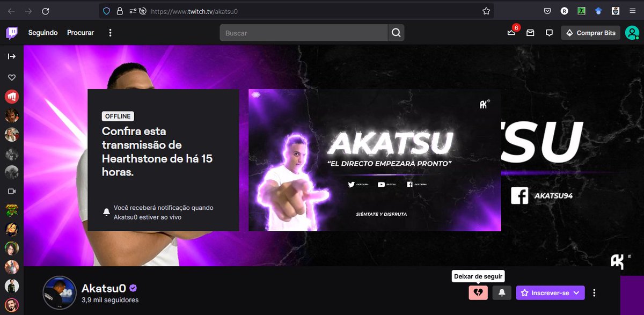Click Inscrever-se subscribe dropdown button
Screen dimensions: 644x315
pos(550,292)
